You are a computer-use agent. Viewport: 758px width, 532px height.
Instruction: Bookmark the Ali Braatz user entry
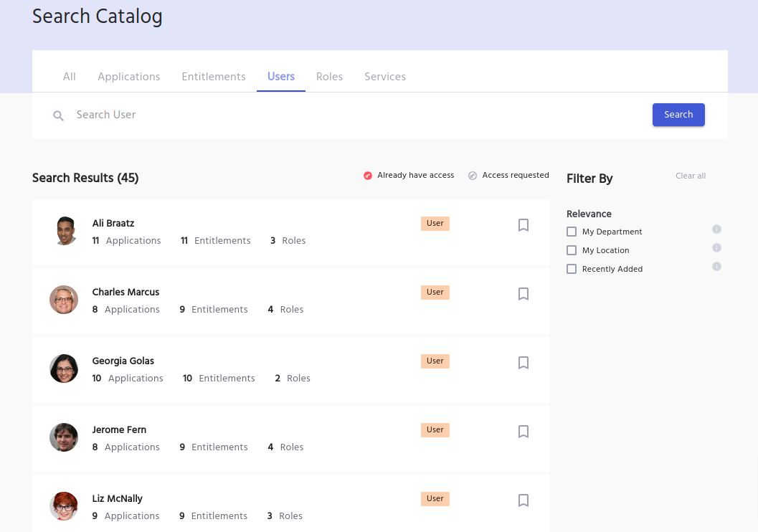click(x=524, y=225)
